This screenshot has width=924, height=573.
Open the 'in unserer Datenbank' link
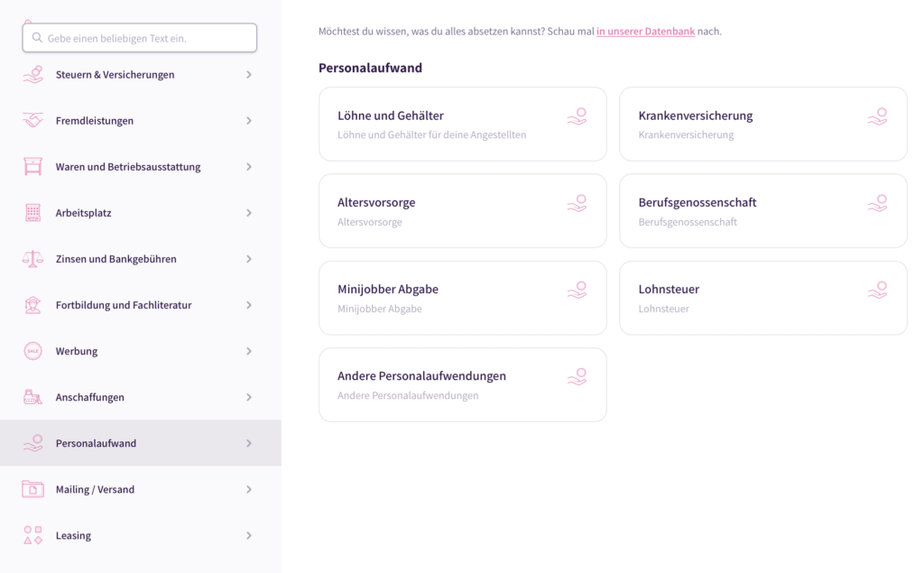(x=645, y=32)
